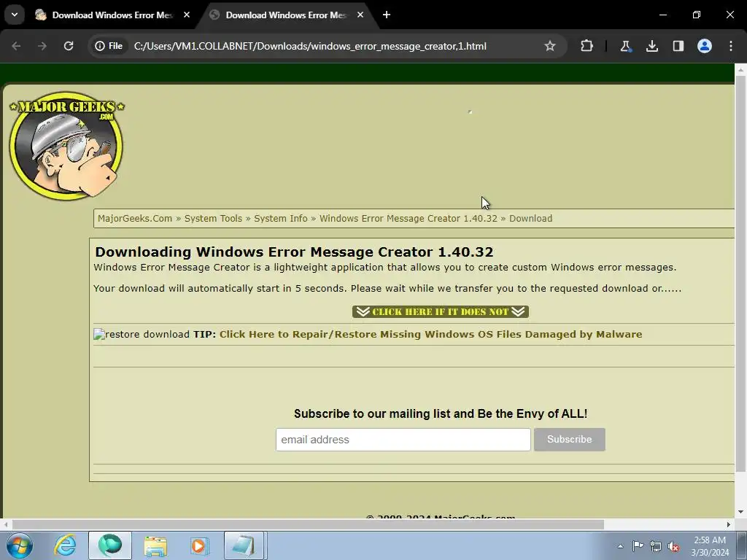Close the first browser tab

pyautogui.click(x=187, y=15)
